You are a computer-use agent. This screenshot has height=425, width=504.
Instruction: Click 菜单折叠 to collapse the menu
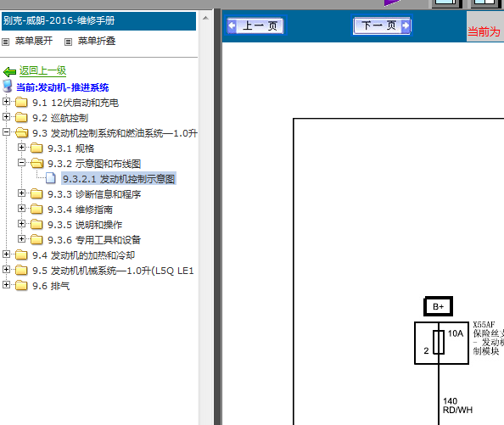click(97, 41)
